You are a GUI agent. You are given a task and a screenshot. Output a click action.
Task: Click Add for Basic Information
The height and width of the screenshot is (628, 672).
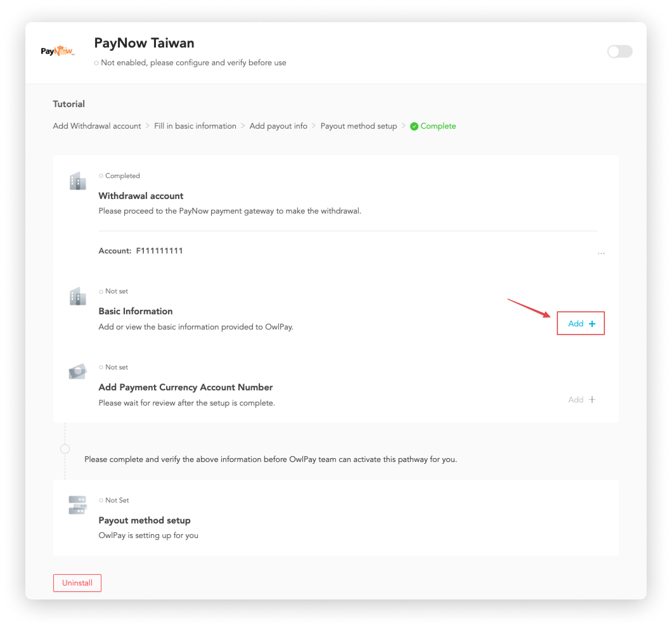[581, 323]
